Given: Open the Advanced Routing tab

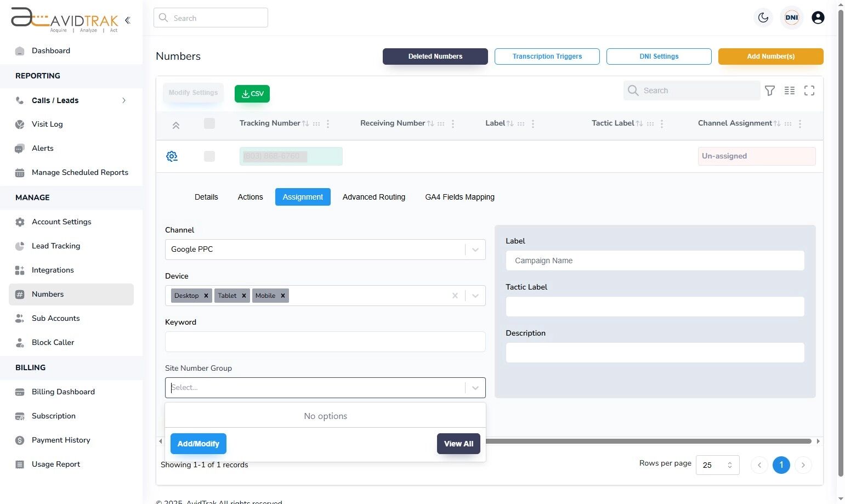Looking at the screenshot, I should pos(374,197).
